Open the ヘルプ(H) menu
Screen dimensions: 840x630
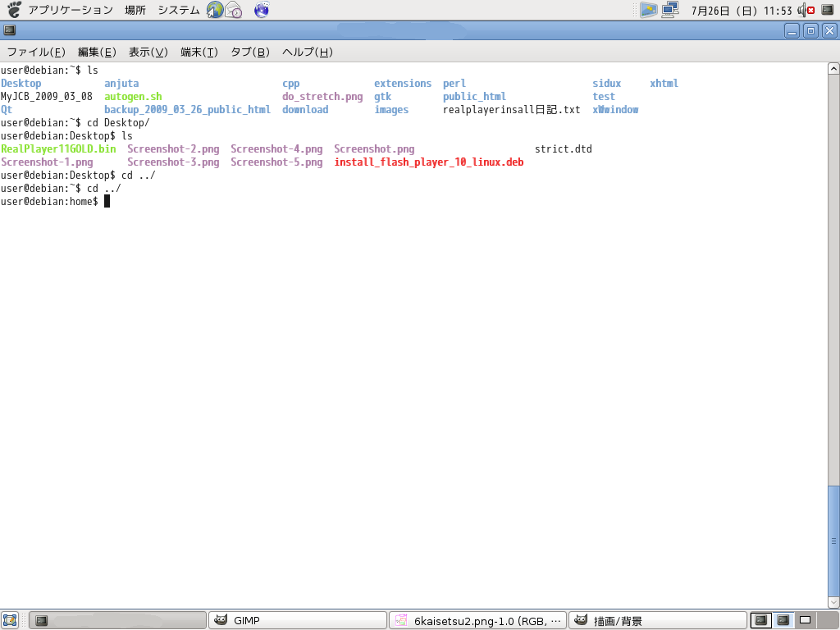[x=307, y=52]
